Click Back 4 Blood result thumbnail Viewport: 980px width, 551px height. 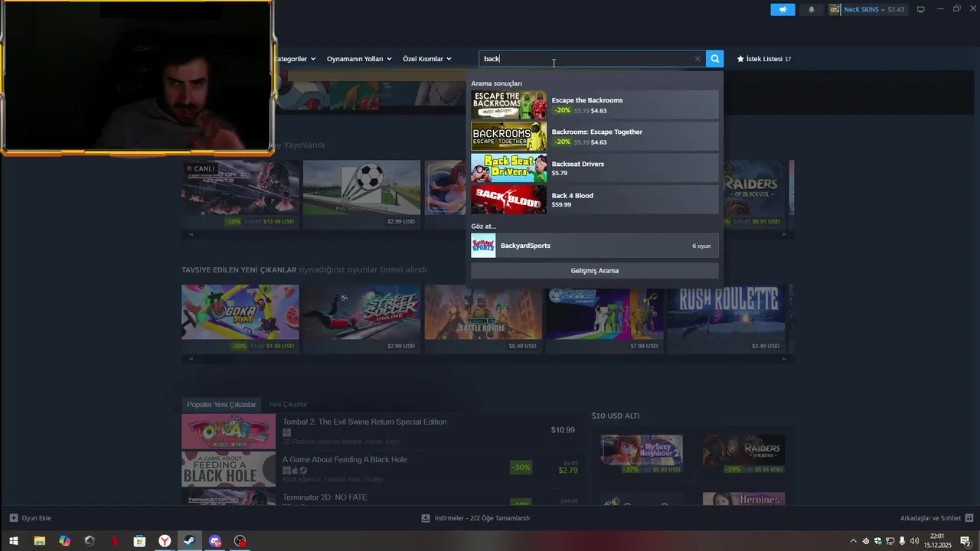(509, 200)
